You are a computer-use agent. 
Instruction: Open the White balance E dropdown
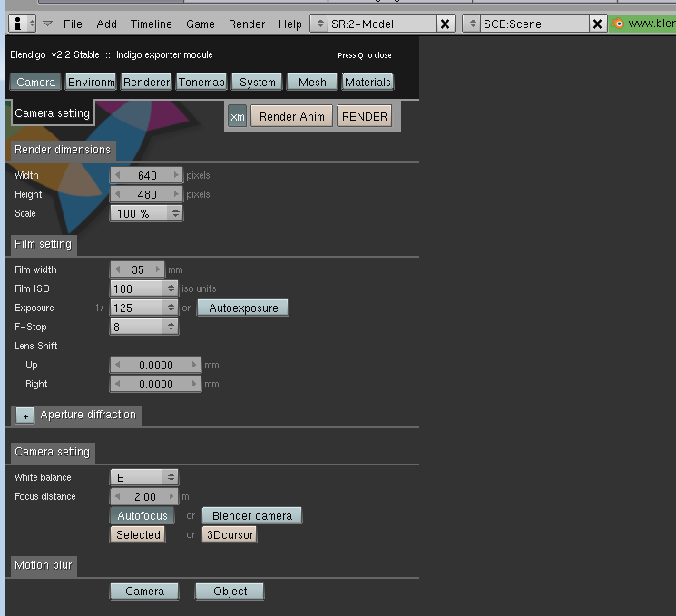(144, 477)
